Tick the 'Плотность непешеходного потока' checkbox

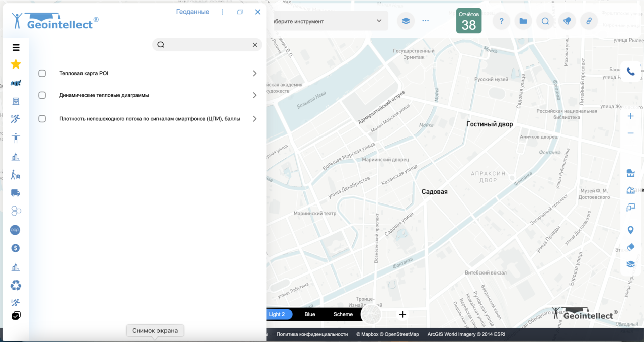(42, 119)
